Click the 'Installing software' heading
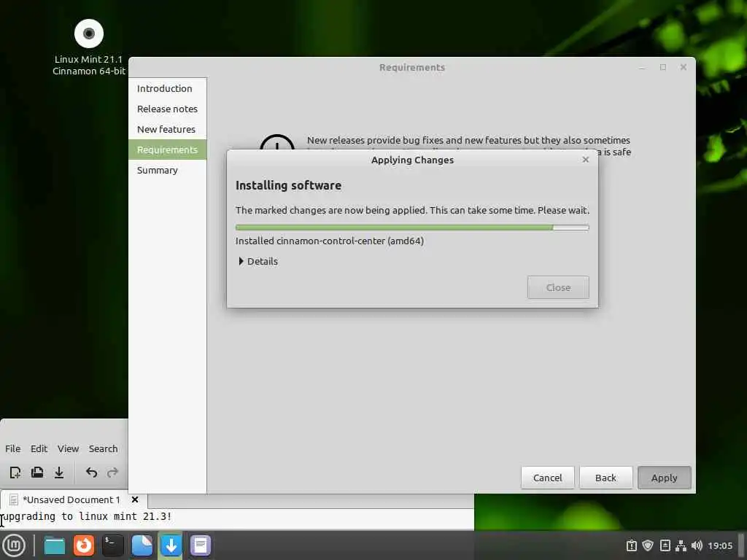Viewport: 747px width, 560px height. 288,185
